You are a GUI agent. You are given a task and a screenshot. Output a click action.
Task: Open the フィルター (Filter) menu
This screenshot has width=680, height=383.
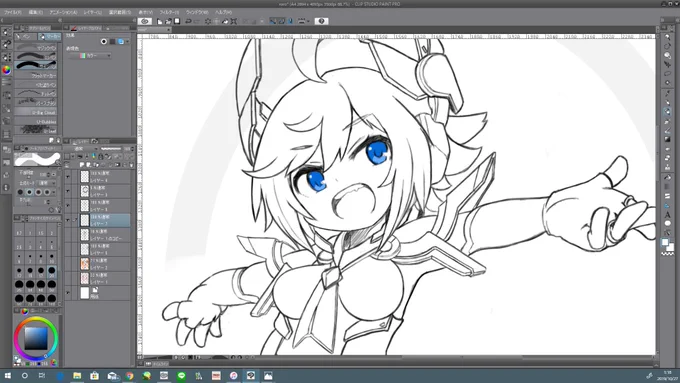(x=169, y=12)
